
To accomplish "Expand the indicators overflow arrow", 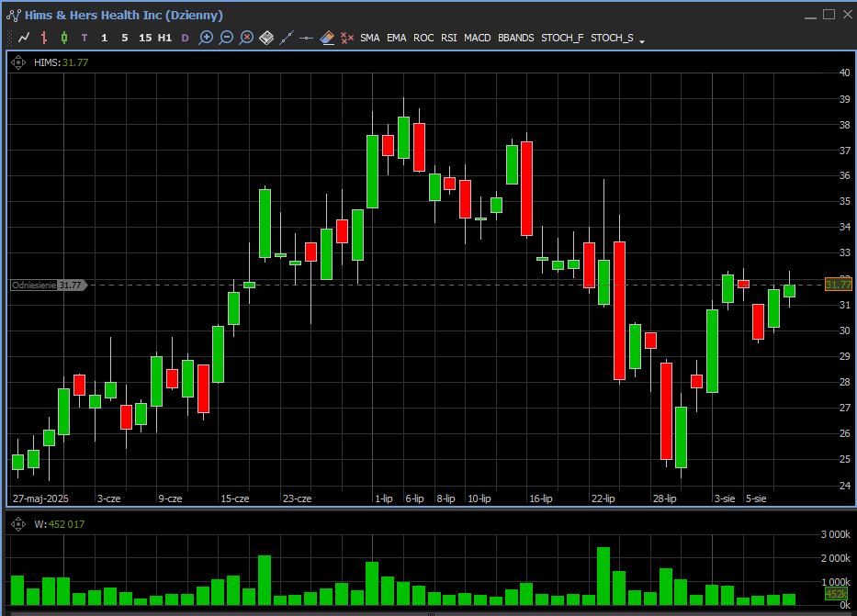I will pos(642,41).
